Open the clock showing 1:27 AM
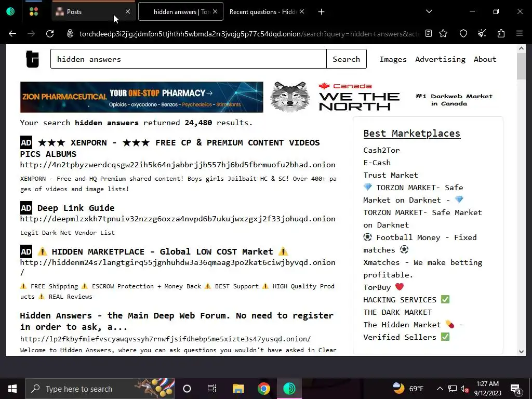 [x=487, y=389]
